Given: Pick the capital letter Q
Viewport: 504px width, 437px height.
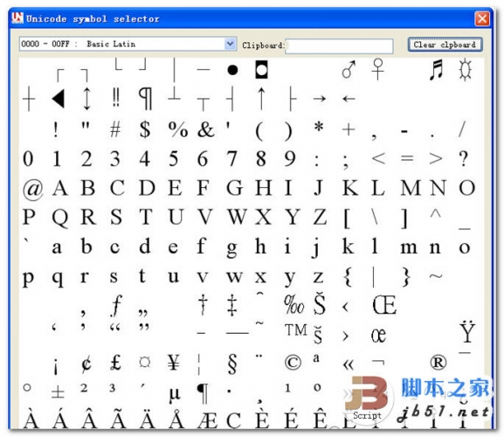Looking at the screenshot, I should pos(59,218).
